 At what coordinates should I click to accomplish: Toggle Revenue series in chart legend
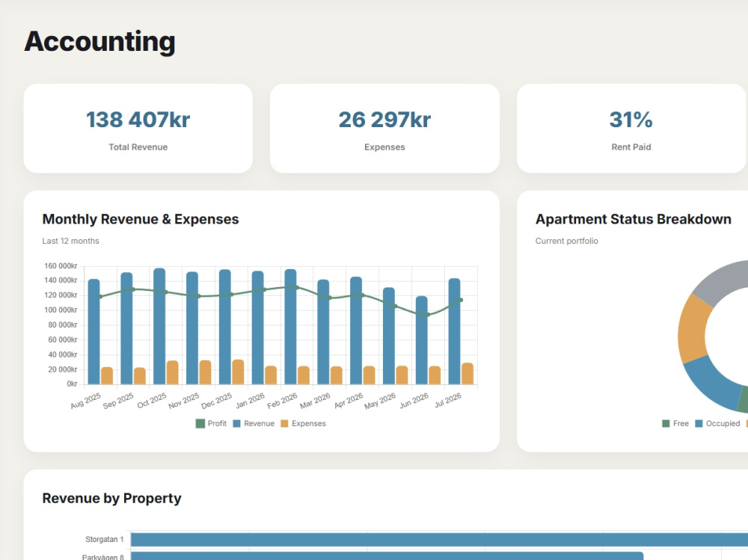tap(254, 424)
